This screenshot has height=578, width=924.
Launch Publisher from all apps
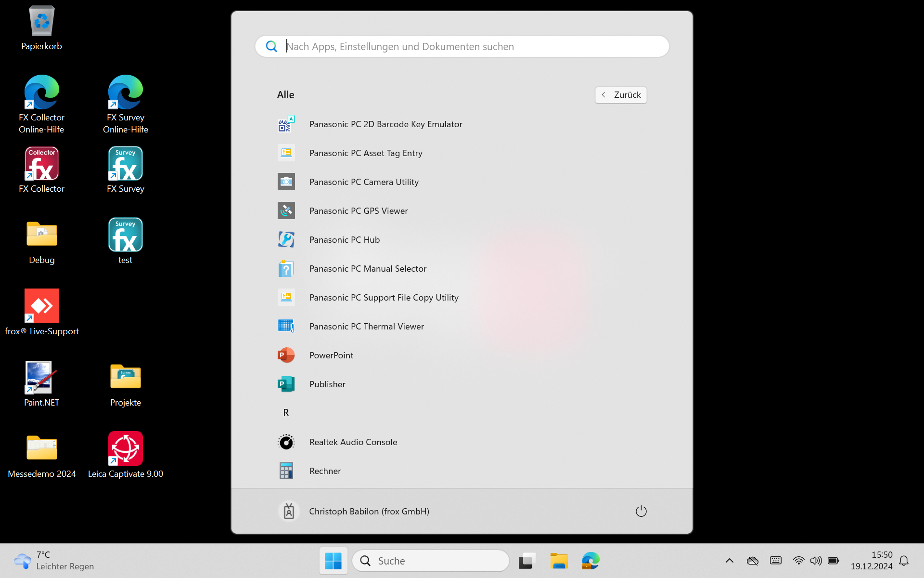327,384
